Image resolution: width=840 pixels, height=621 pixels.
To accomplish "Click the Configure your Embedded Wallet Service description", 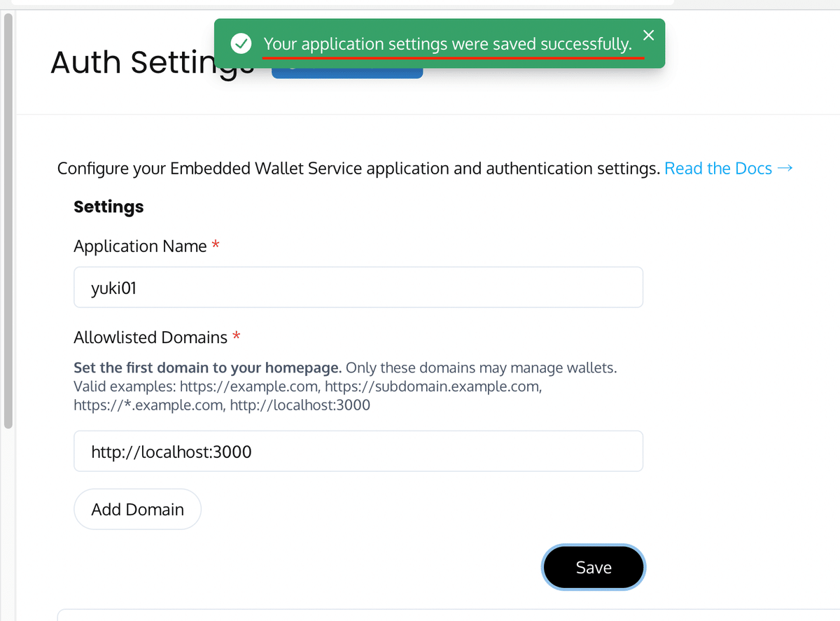I will click(358, 169).
